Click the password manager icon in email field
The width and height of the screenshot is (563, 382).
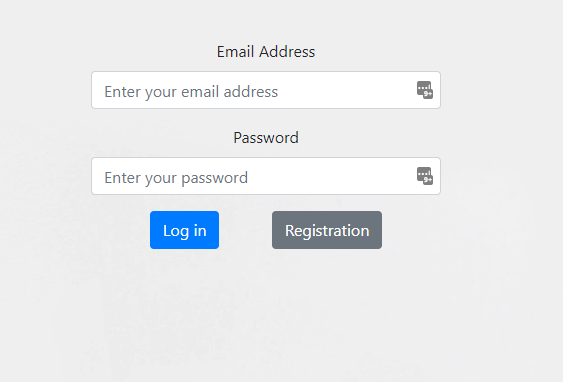[425, 90]
